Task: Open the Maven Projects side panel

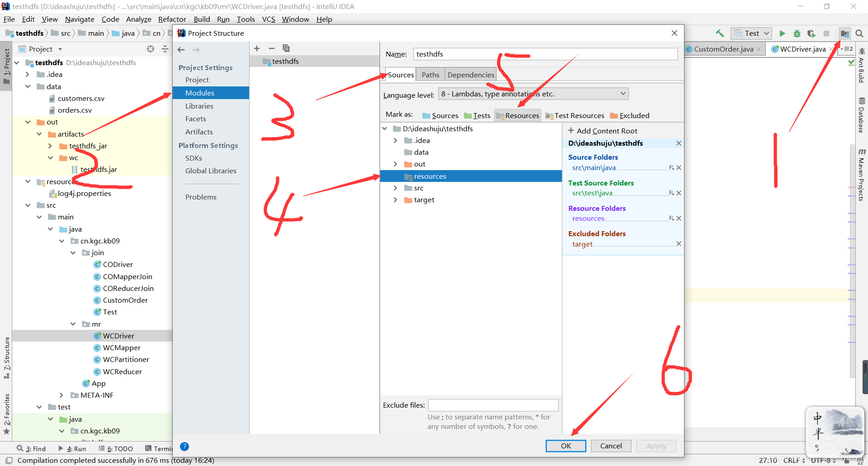Action: (862, 175)
